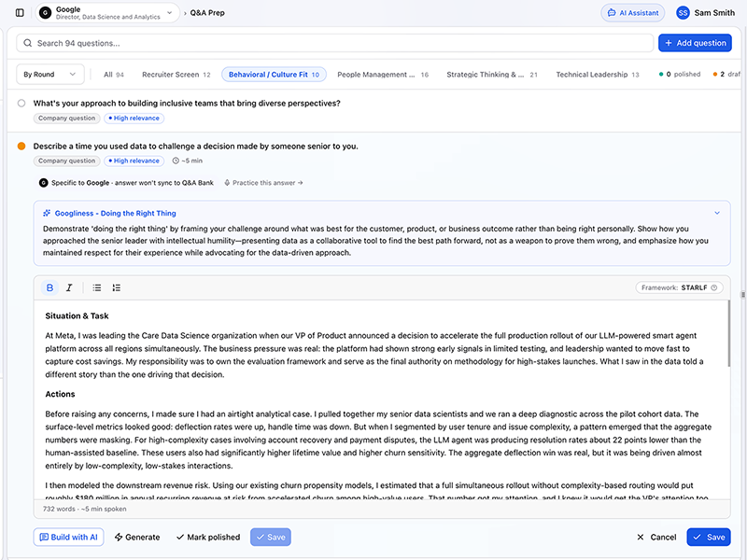The image size is (747, 560).
Task: Click the Generate button
Action: coord(137,538)
